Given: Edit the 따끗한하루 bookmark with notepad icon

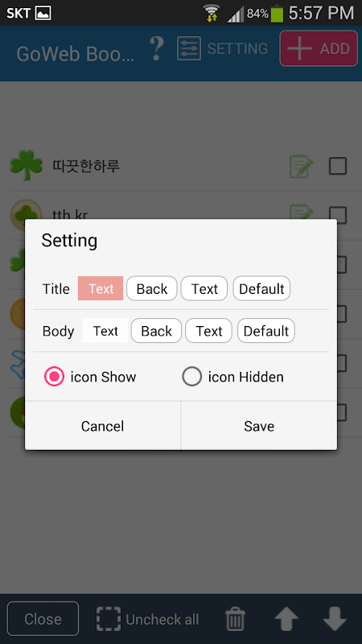Looking at the screenshot, I should click(x=301, y=167).
